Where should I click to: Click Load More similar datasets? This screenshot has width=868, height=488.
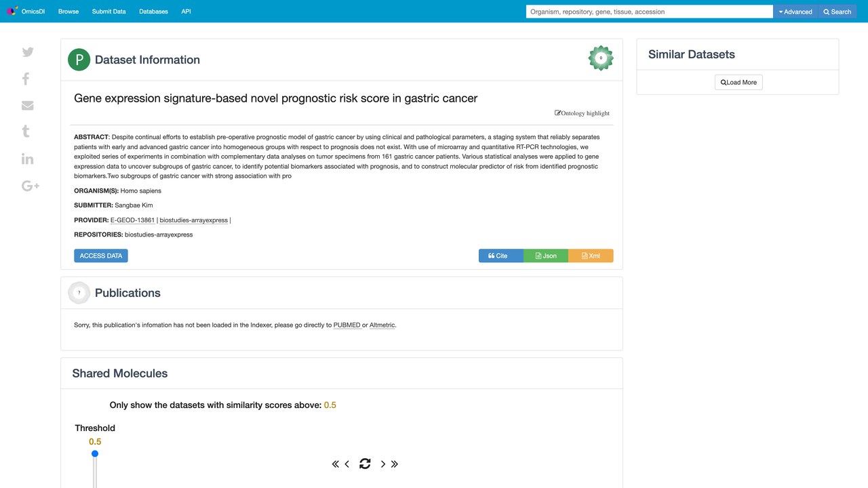click(x=738, y=82)
